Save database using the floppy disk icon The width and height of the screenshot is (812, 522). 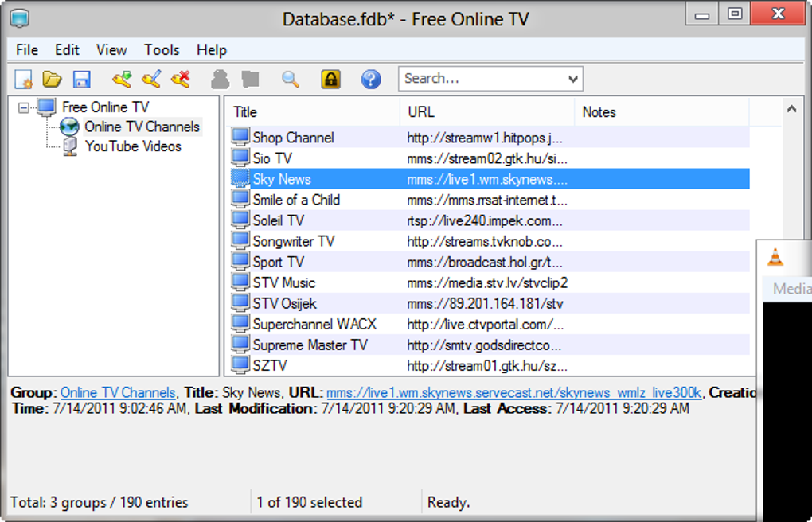(x=82, y=80)
